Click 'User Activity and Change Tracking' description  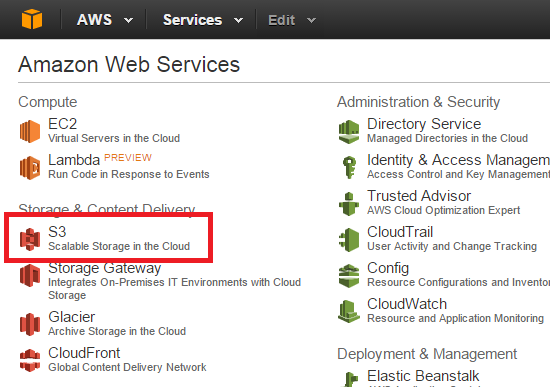pyautogui.click(x=452, y=246)
